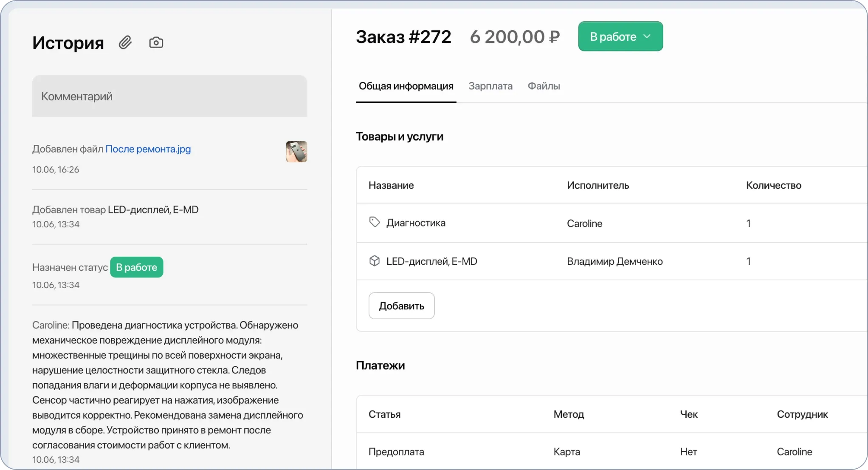Click the Исполнитель column header
Screen dimensions: 868x470
pos(598,185)
